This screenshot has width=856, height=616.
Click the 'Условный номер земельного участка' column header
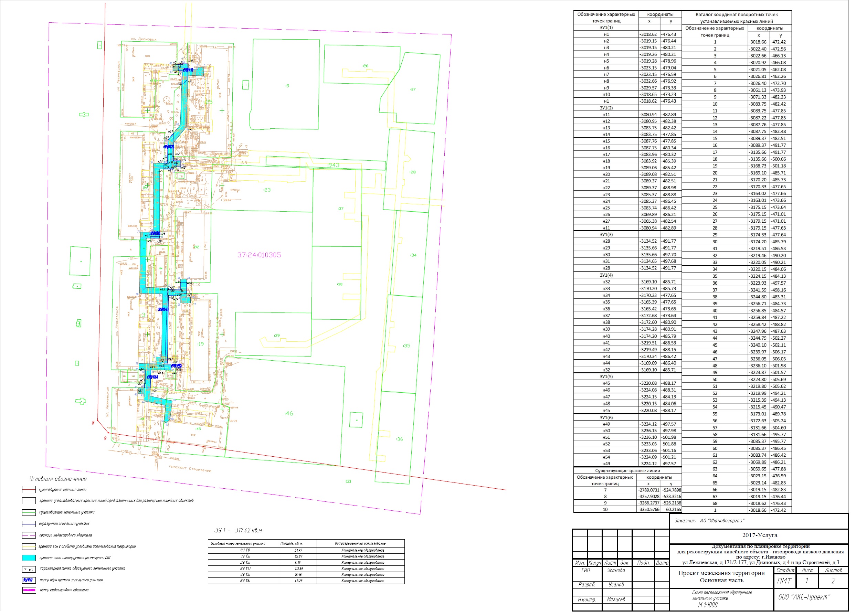pyautogui.click(x=238, y=543)
